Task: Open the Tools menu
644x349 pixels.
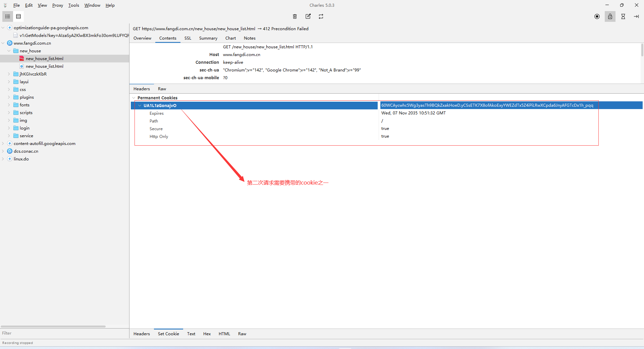Action: tap(74, 5)
